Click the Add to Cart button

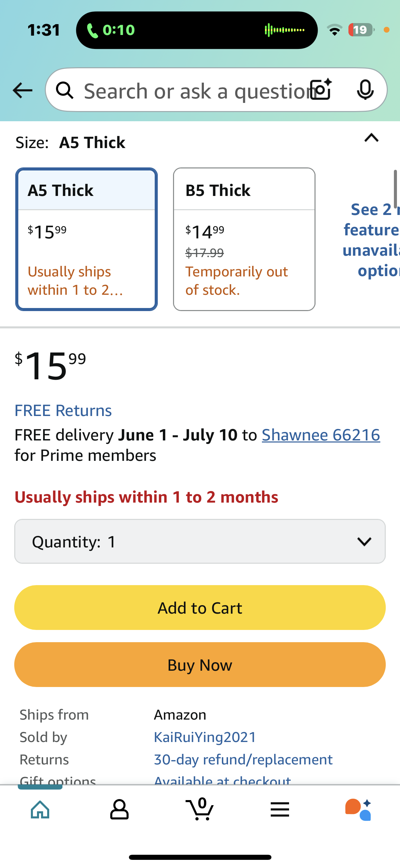[200, 608]
